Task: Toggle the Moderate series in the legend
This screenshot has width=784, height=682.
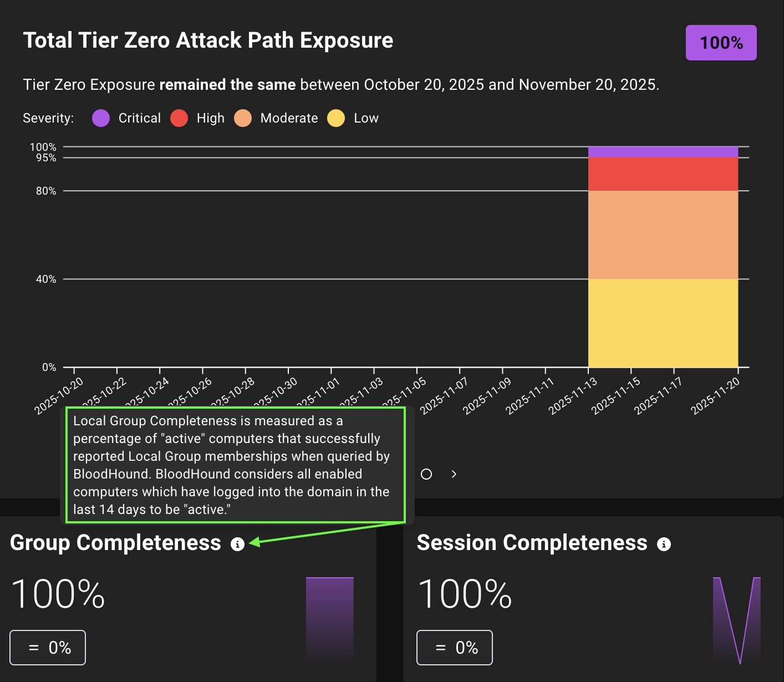Action: click(243, 118)
